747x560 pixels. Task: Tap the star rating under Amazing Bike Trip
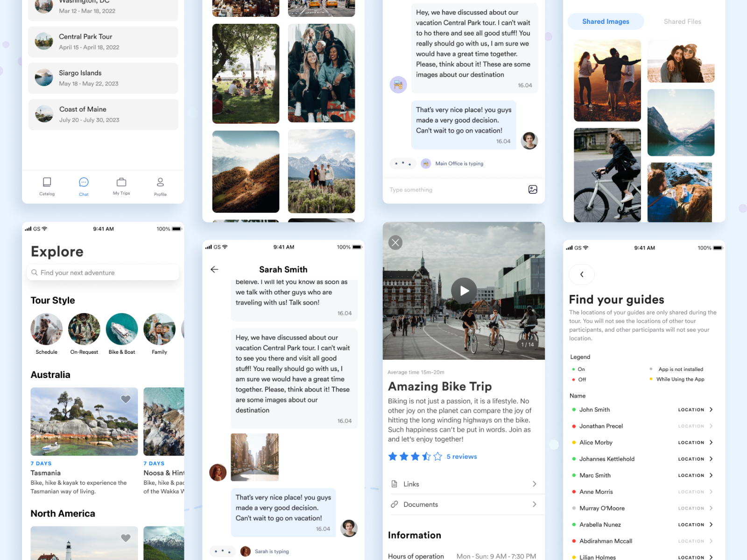pos(414,456)
